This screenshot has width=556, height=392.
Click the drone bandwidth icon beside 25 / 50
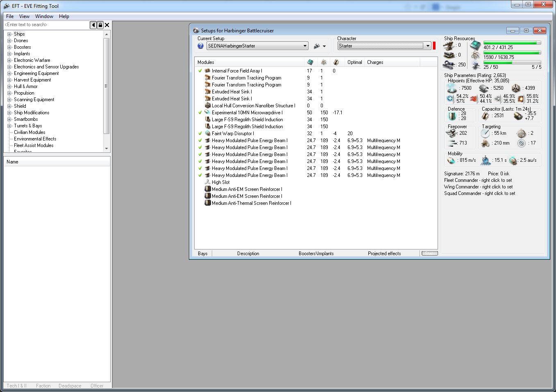tap(475, 65)
